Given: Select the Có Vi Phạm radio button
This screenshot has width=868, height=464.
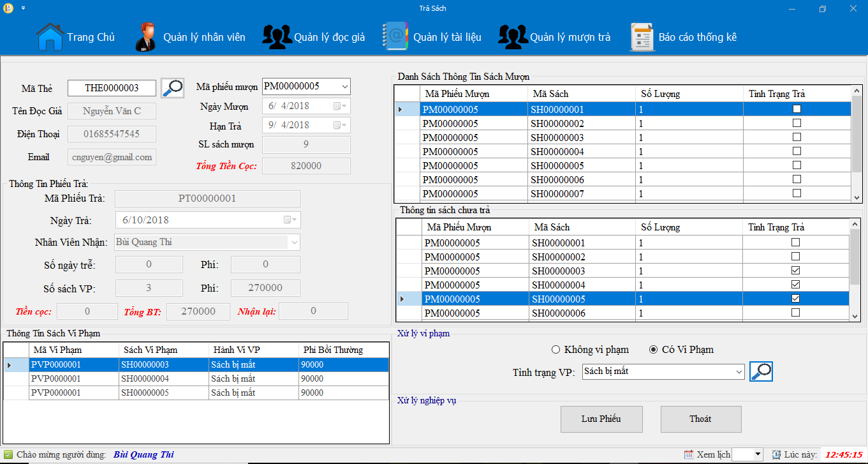Looking at the screenshot, I should pos(653,350).
